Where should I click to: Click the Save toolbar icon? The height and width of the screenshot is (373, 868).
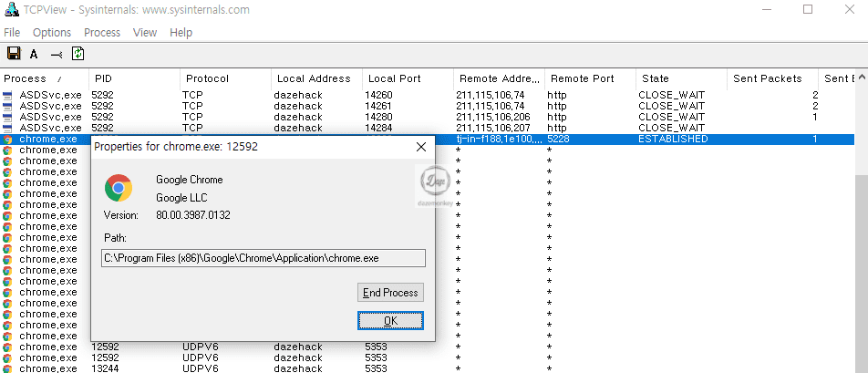(x=14, y=54)
